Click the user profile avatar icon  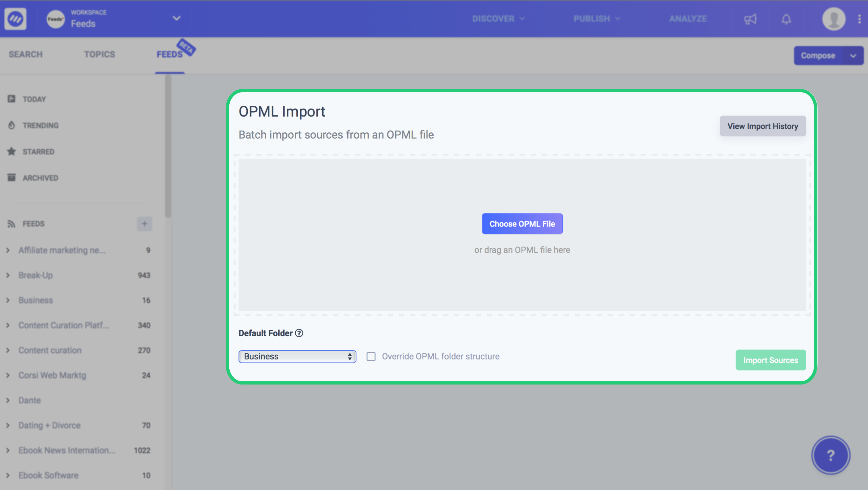834,18
